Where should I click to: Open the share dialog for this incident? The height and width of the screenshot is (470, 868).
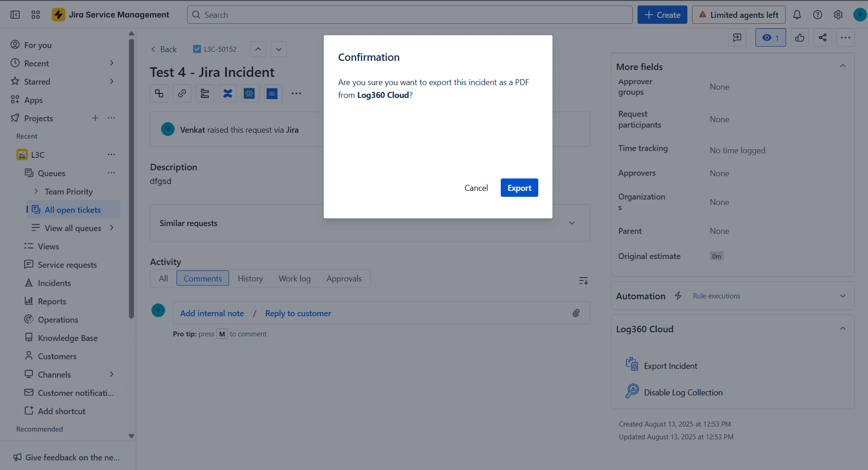(822, 38)
